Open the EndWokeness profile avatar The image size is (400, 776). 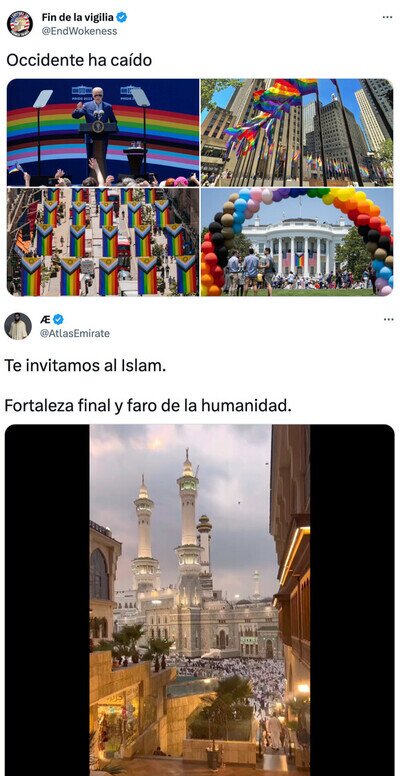[x=20, y=24]
